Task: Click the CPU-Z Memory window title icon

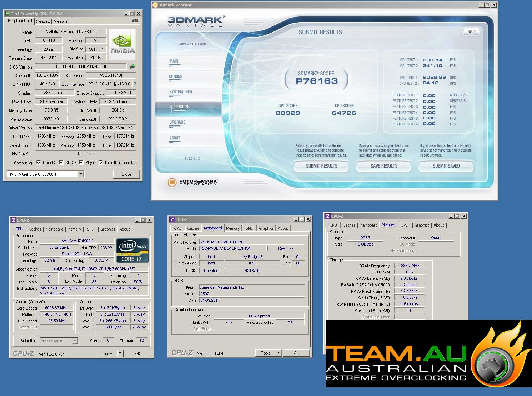Action: [328, 216]
